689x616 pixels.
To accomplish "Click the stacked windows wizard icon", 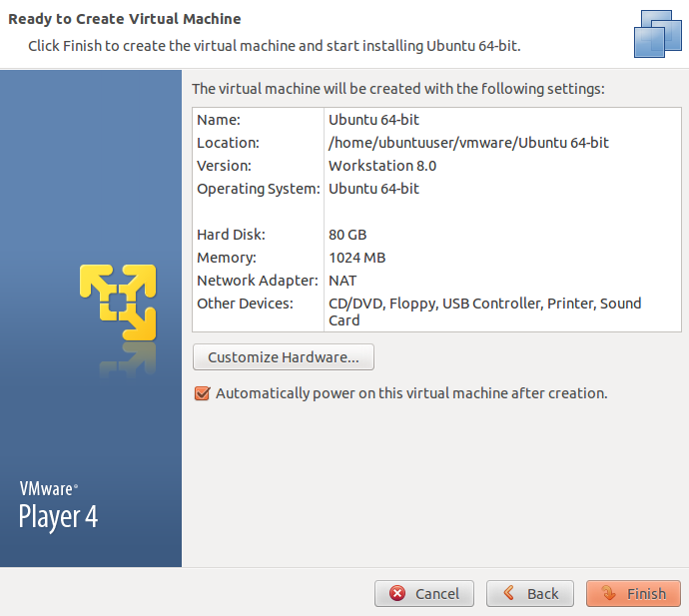I will coord(658,34).
